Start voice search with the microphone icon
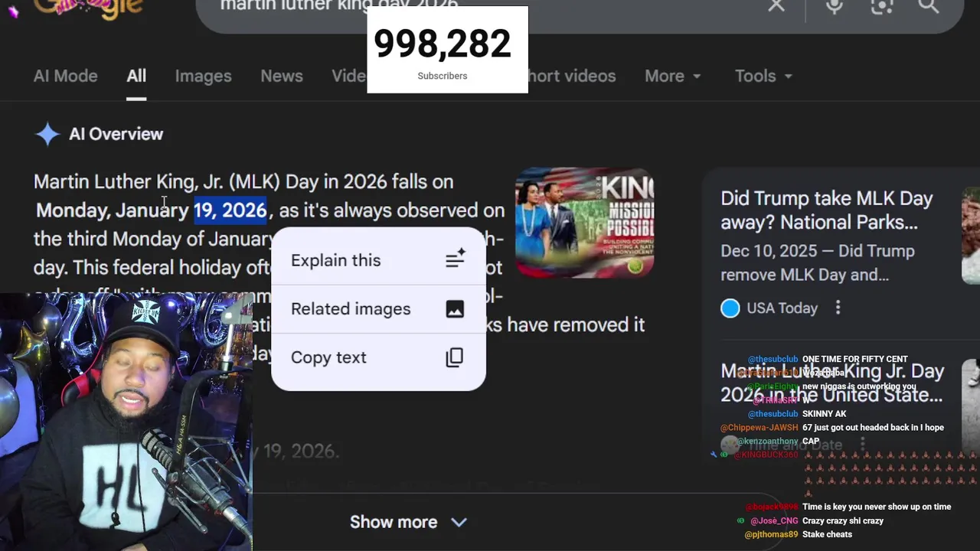Image resolution: width=980 pixels, height=551 pixels. [x=834, y=6]
